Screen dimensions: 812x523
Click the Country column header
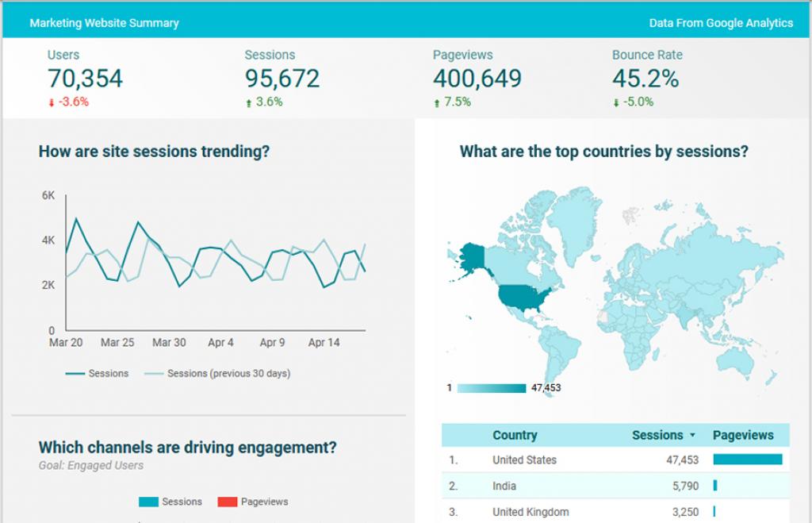point(515,436)
